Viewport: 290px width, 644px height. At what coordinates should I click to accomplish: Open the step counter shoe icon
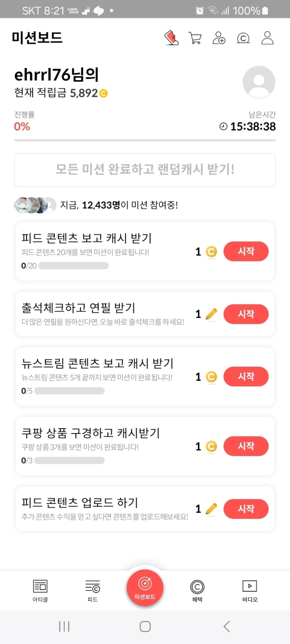point(172,38)
